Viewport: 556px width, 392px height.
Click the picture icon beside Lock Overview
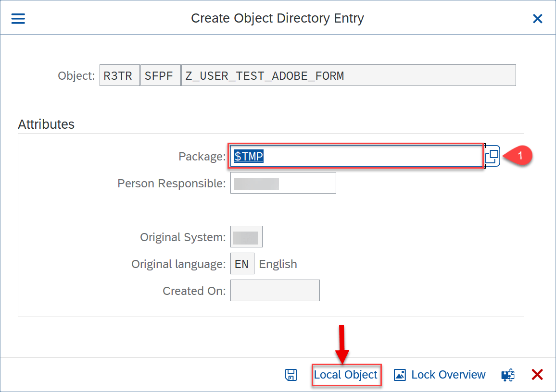click(400, 375)
